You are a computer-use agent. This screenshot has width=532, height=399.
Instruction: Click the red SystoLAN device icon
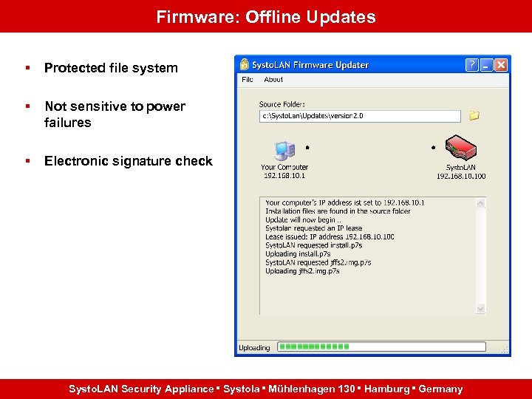pos(461,148)
